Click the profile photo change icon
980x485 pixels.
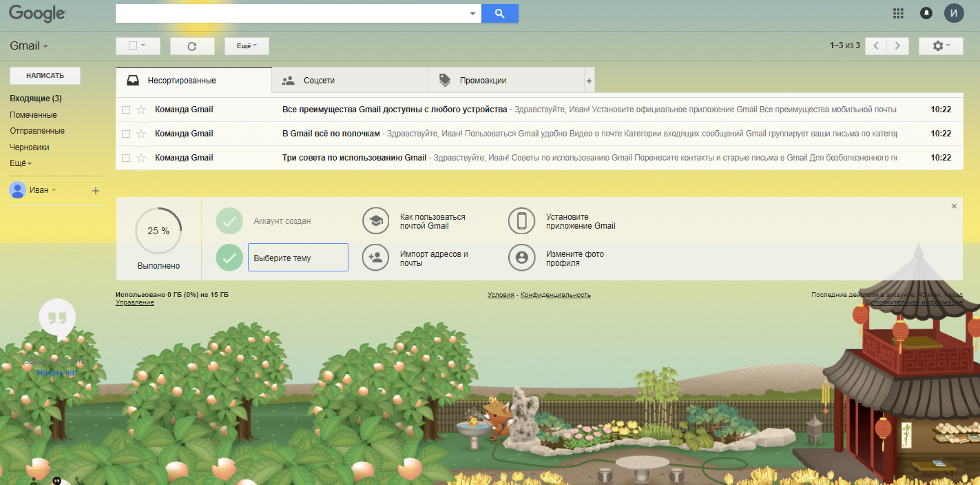[x=522, y=258]
